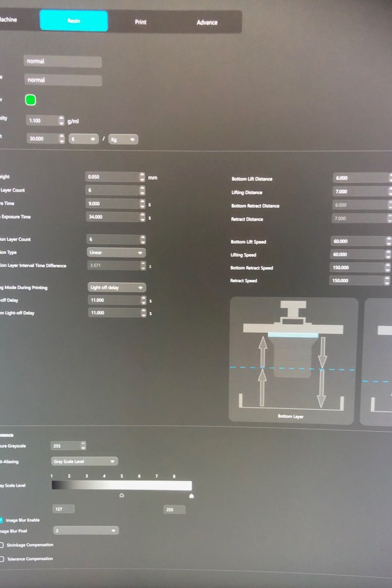
Task: Click the white right gray scale slider handle
Action: point(191,495)
